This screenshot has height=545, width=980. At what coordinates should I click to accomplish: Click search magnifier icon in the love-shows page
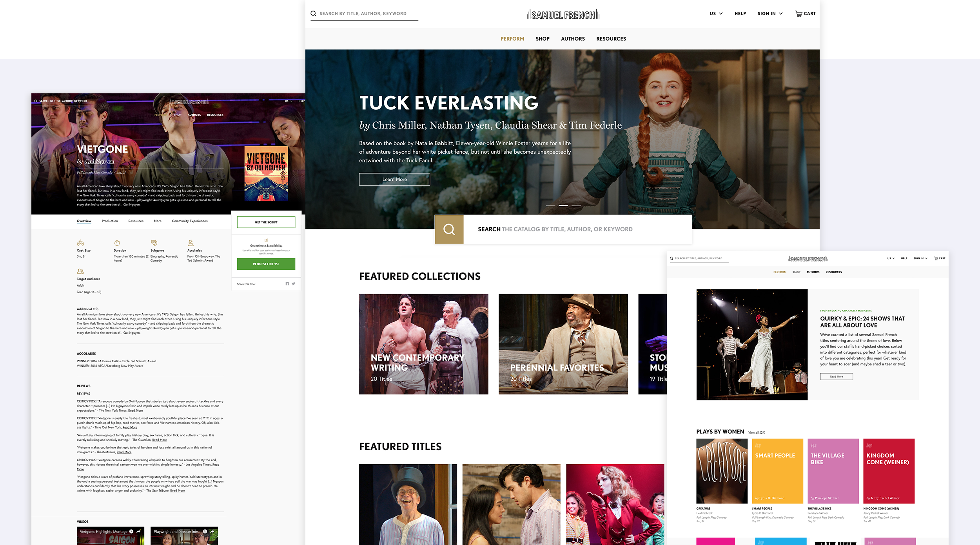click(671, 258)
